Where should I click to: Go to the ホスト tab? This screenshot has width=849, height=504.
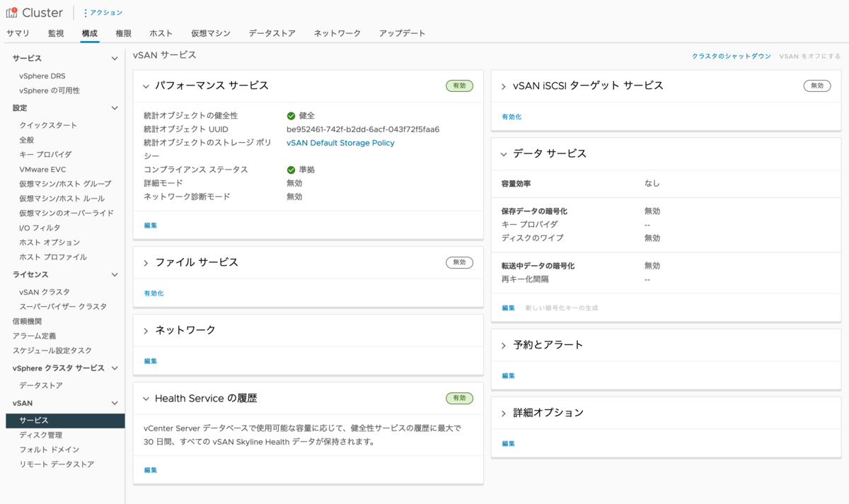161,33
